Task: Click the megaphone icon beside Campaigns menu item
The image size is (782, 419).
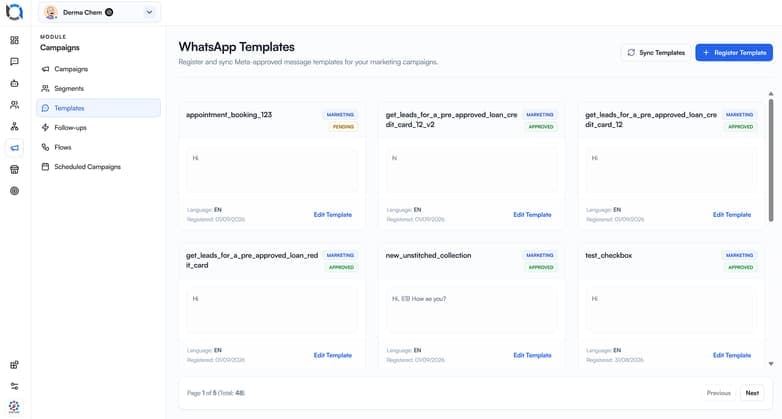Action: [45, 69]
